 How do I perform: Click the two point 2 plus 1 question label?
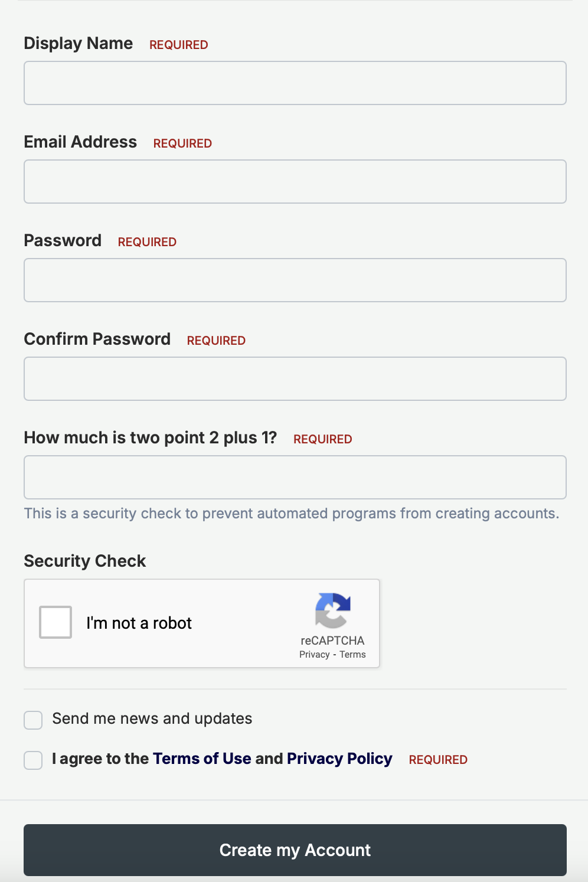[x=151, y=438]
